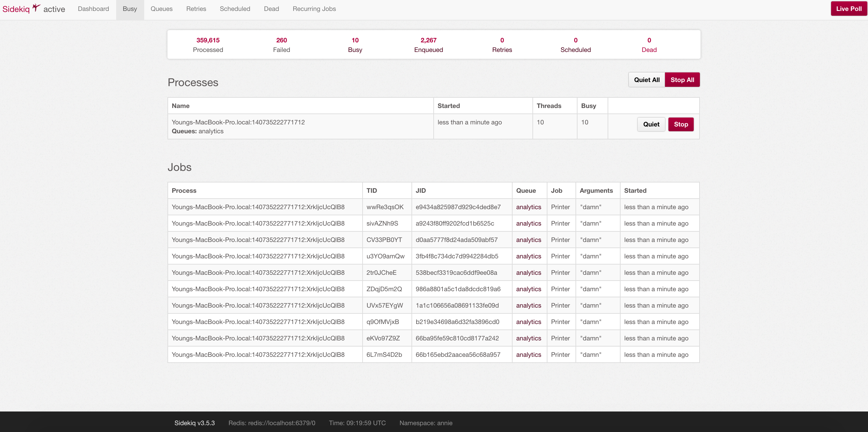This screenshot has height=432, width=868.
Task: Click analytics link in 2tr0JCheE row
Action: (x=528, y=273)
